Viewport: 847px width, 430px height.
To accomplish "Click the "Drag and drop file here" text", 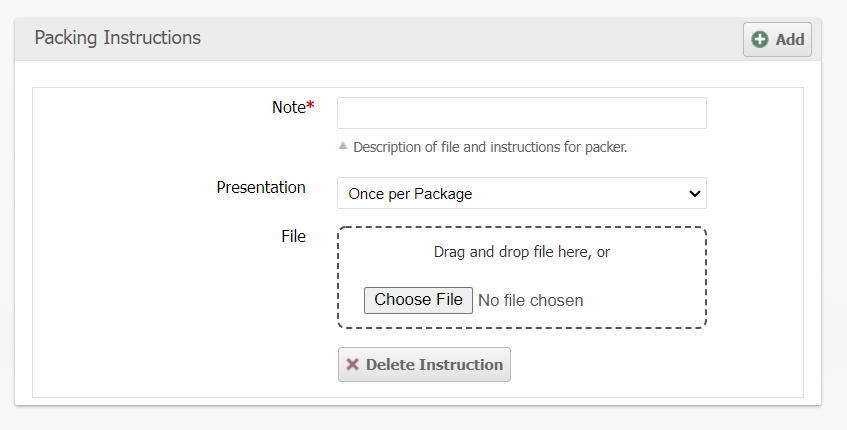I will click(x=521, y=252).
